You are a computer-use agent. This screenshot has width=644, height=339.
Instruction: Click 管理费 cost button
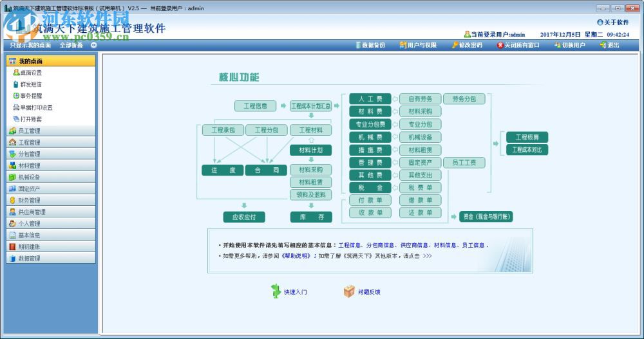point(370,163)
